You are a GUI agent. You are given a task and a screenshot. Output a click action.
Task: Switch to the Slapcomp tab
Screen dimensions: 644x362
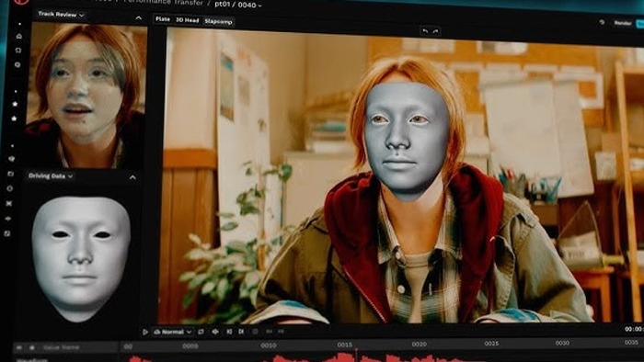(x=219, y=21)
